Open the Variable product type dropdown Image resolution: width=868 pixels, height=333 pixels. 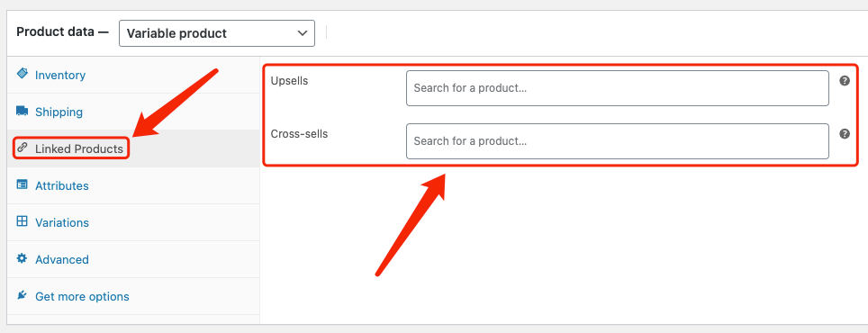(x=217, y=33)
